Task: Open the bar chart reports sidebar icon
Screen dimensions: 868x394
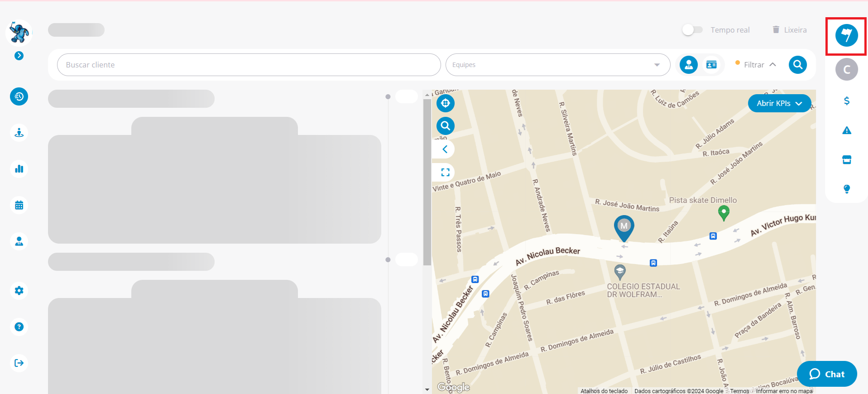Action: tap(19, 169)
